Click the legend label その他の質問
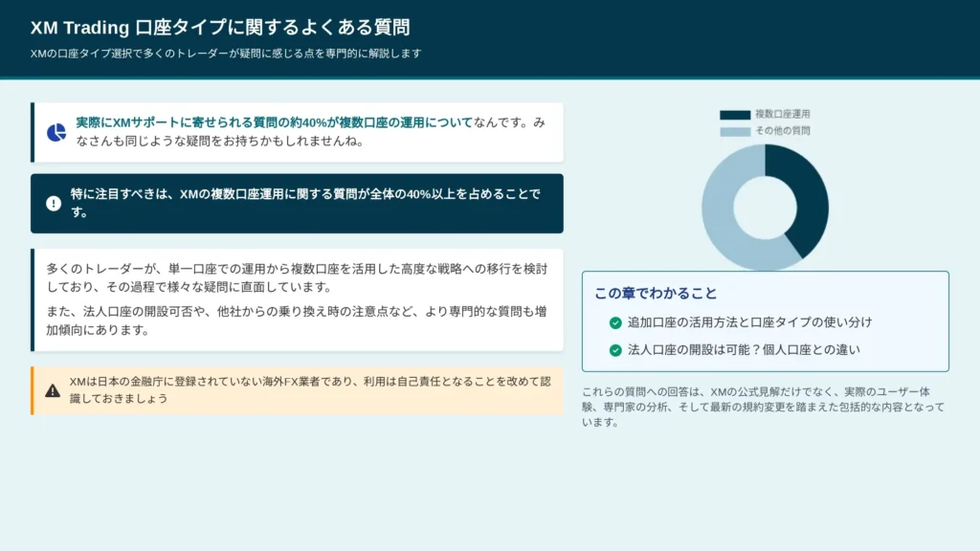 pyautogui.click(x=783, y=130)
